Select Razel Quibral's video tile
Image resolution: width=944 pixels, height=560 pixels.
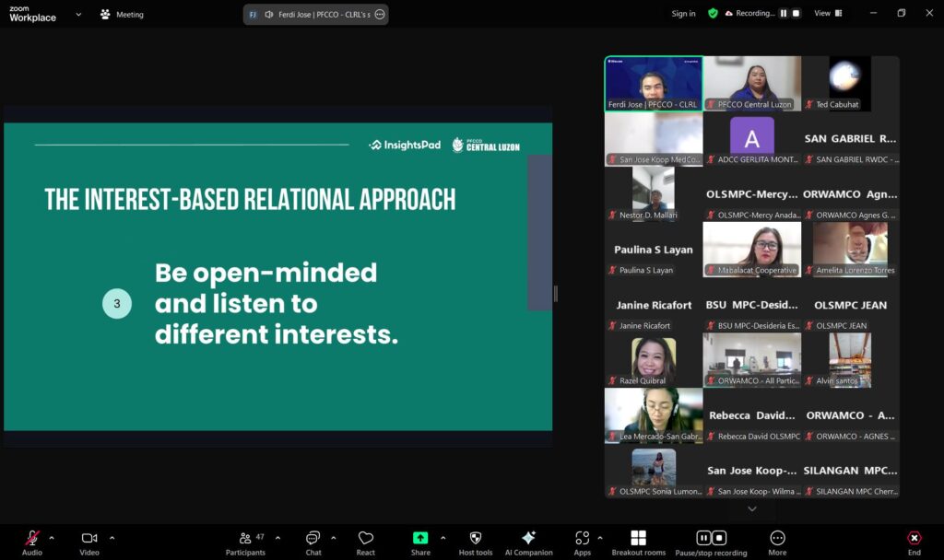[x=654, y=360]
